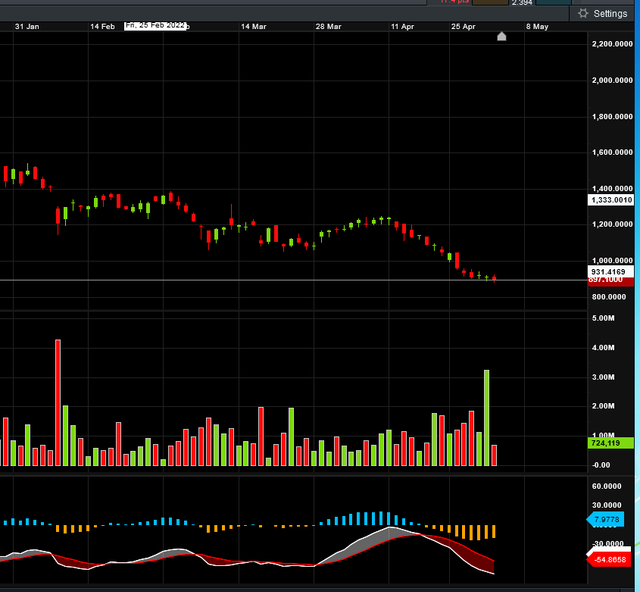Click the grey horizontal price line at 897.1
Viewport: 640px width, 592px height.
[293, 280]
